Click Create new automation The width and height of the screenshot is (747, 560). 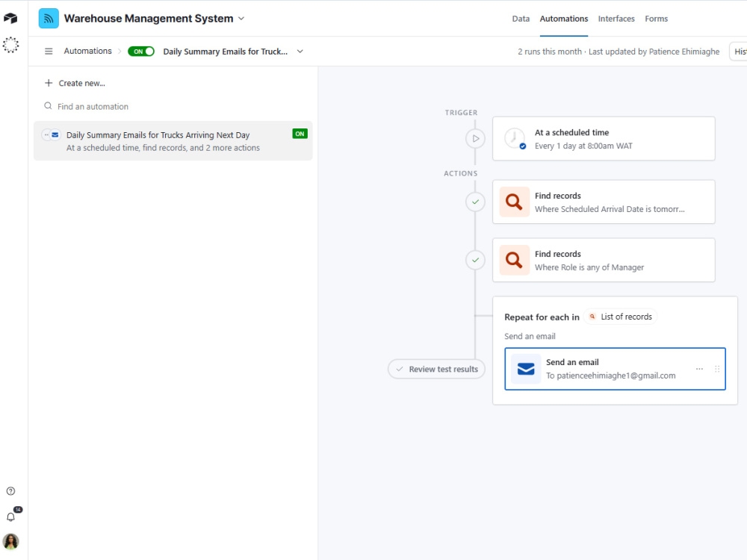click(x=75, y=84)
